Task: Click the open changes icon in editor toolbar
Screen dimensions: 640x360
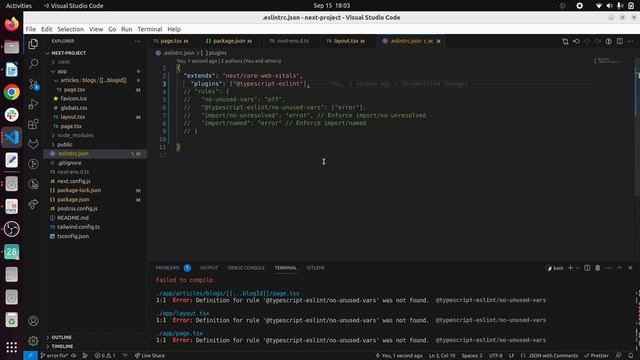Action: click(x=565, y=41)
